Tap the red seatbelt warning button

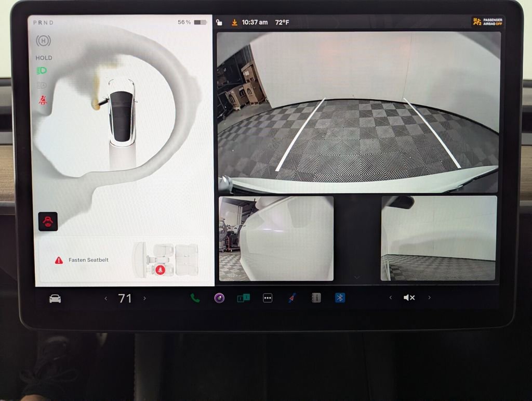tap(48, 221)
